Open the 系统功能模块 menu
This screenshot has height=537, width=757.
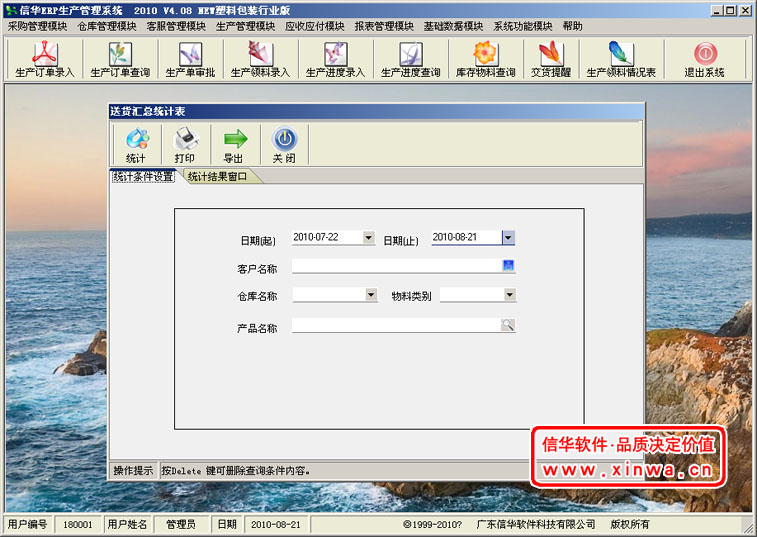click(x=522, y=26)
